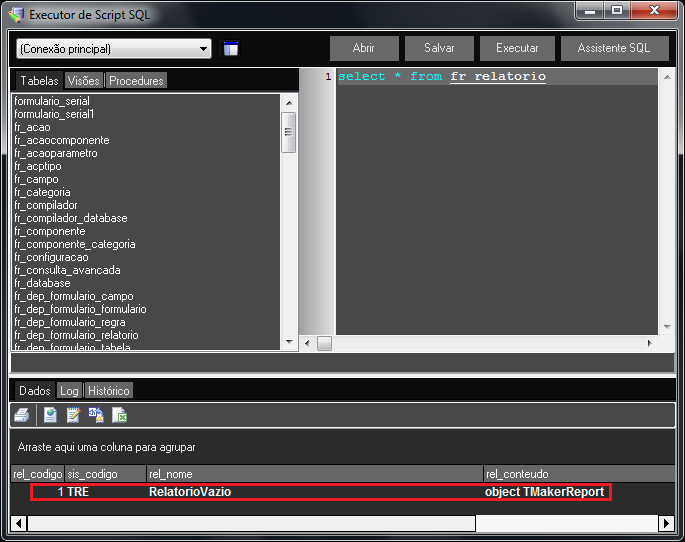Open the Procedures tab

point(136,81)
